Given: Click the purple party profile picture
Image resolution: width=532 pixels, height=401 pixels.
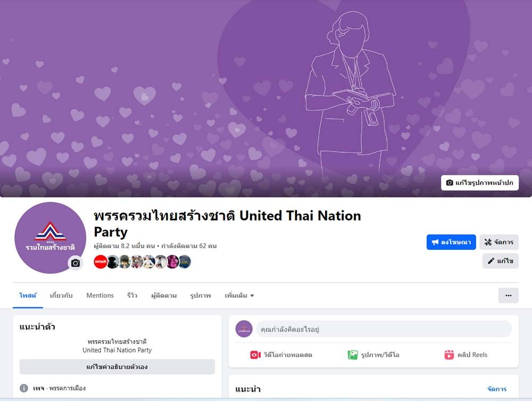Looking at the screenshot, I should [50, 238].
